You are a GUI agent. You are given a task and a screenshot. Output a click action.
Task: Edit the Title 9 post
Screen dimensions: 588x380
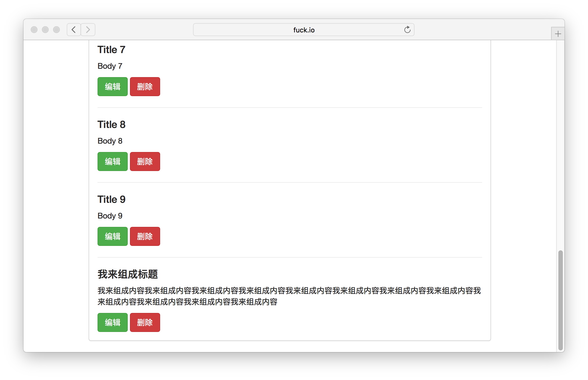pos(112,236)
